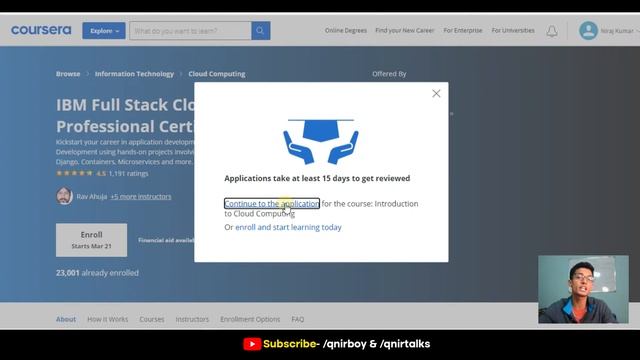Open the Explore dropdown

[x=104, y=31]
